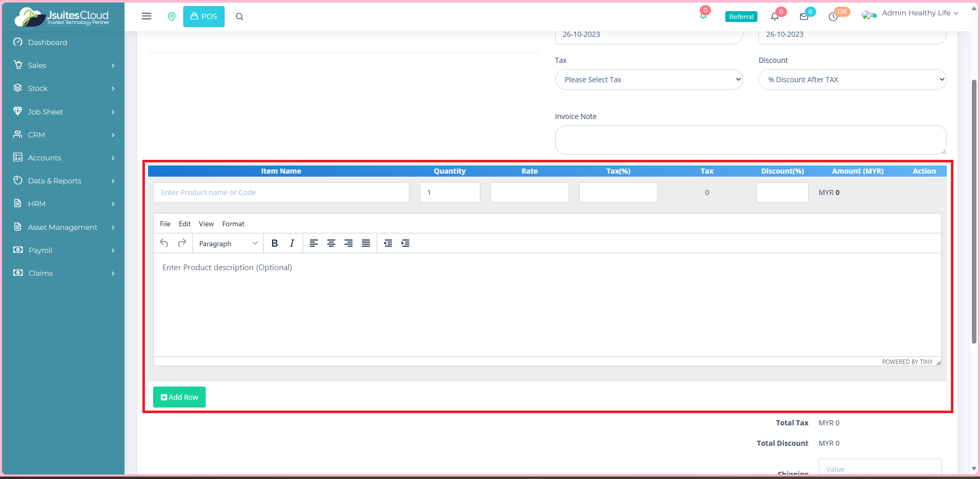Click the undo arrow in editor

pyautogui.click(x=164, y=243)
